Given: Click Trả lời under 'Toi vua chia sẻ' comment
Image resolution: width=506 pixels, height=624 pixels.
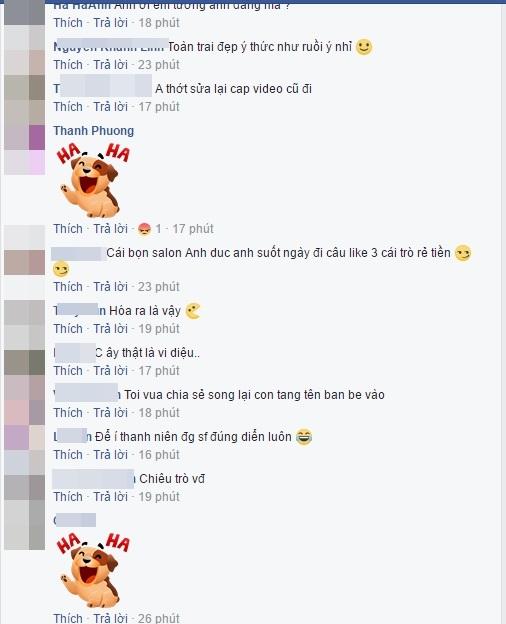Looking at the screenshot, I should [110, 413].
